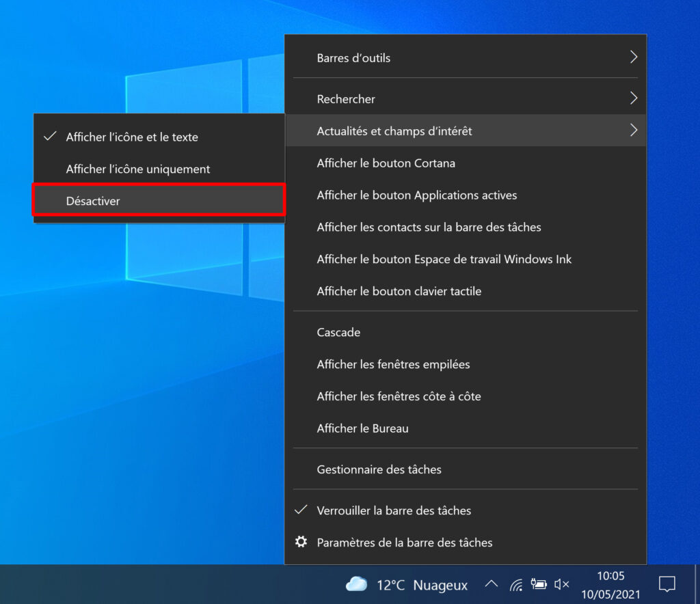
Task: Click the date 10/05/2021 in the tray
Action: click(x=610, y=594)
